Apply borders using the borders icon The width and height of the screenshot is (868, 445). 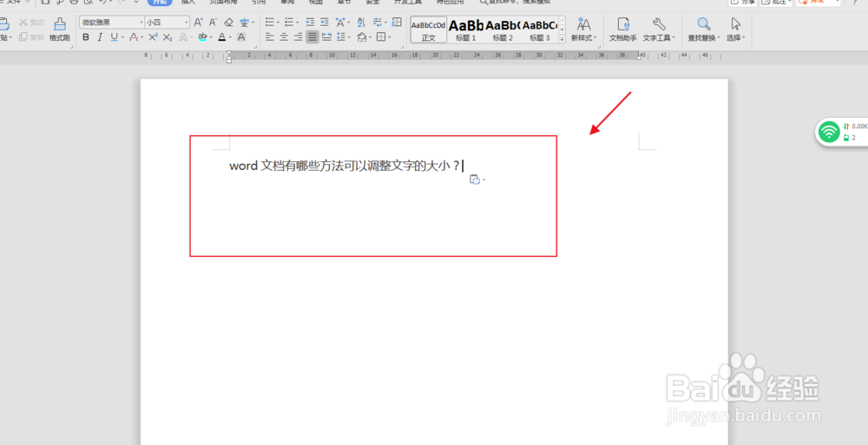(x=381, y=37)
